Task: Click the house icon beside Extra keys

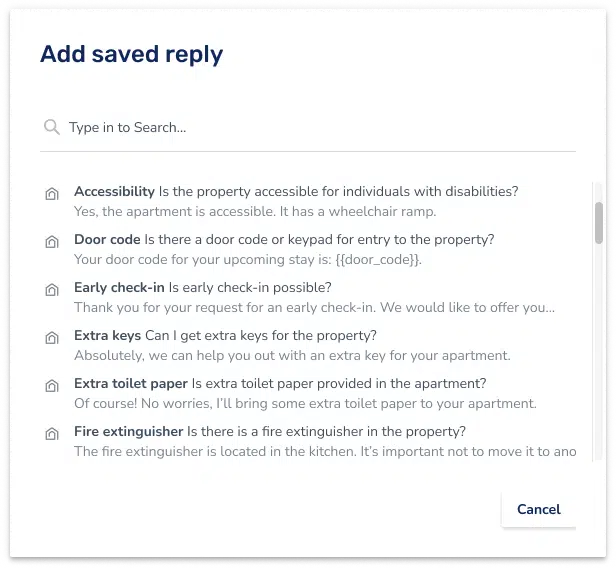Action: click(52, 337)
